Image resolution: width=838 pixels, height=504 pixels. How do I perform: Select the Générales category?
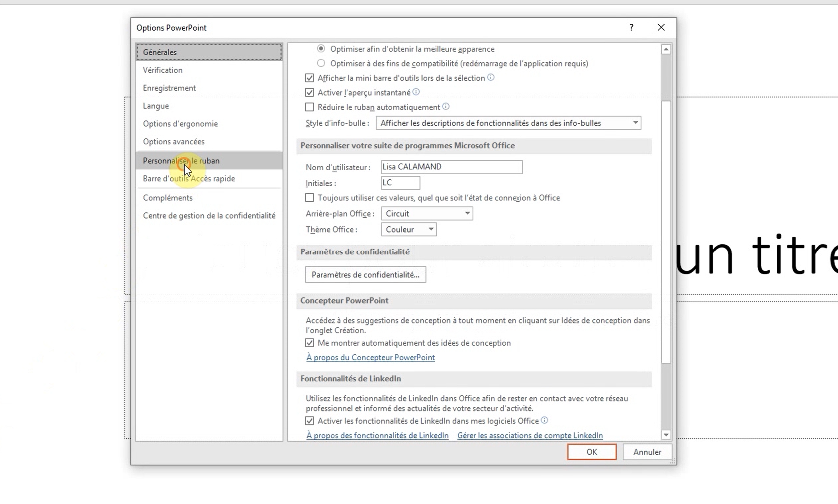click(209, 52)
